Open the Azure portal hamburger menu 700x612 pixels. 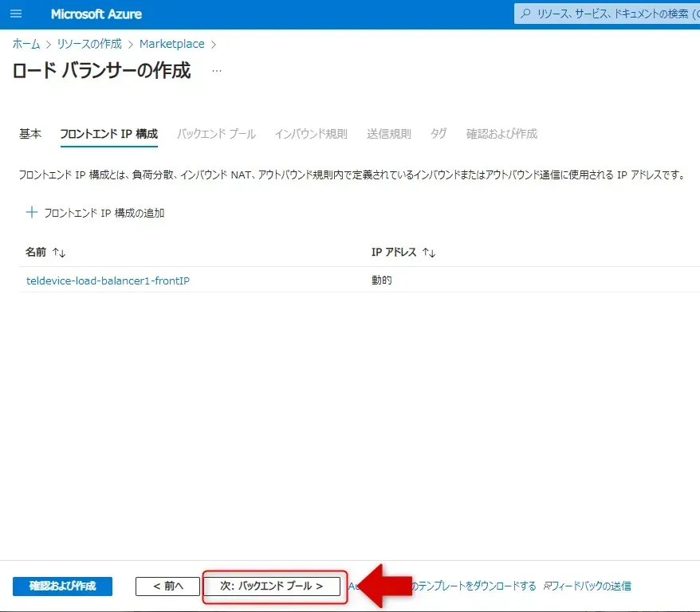click(x=16, y=14)
